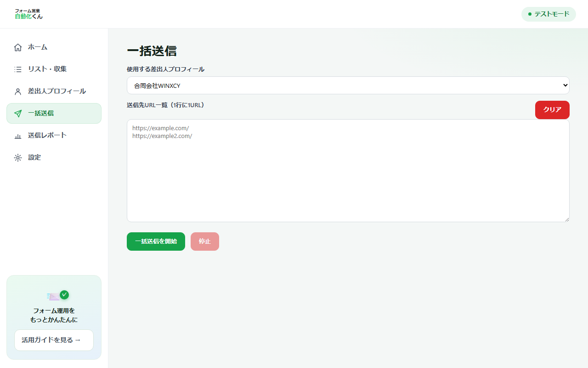Click the テストモード status badge

click(x=548, y=14)
